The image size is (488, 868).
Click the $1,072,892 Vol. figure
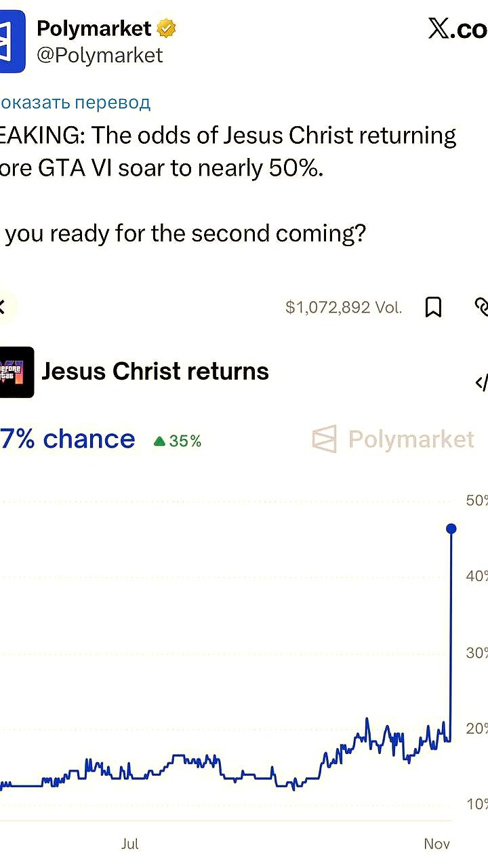344,308
